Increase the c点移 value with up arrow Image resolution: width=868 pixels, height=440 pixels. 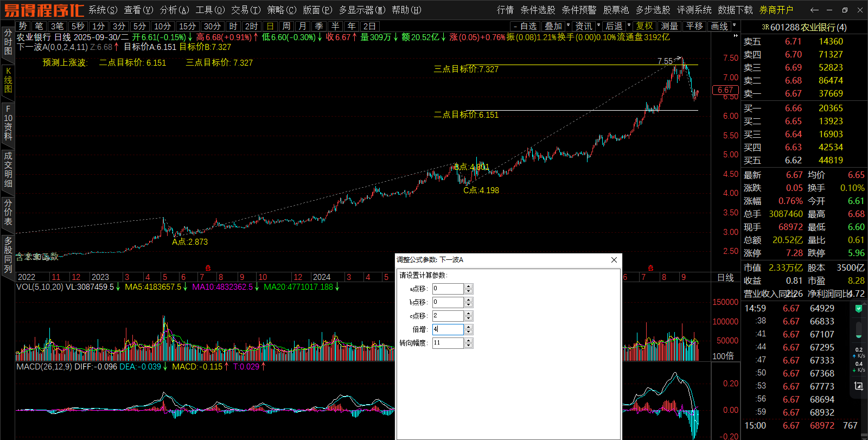click(x=469, y=313)
